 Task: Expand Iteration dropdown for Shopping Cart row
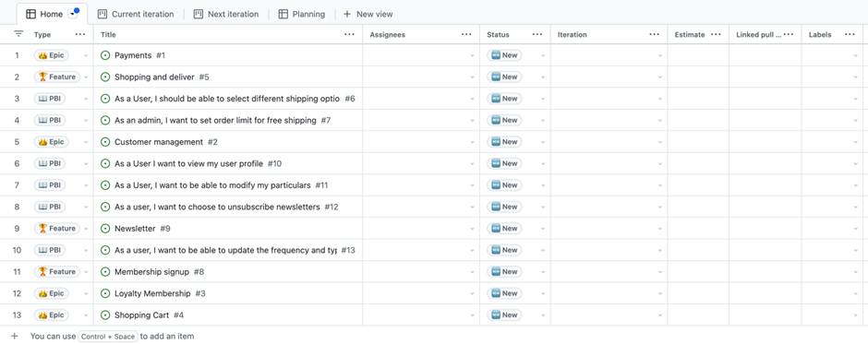pyautogui.click(x=660, y=315)
